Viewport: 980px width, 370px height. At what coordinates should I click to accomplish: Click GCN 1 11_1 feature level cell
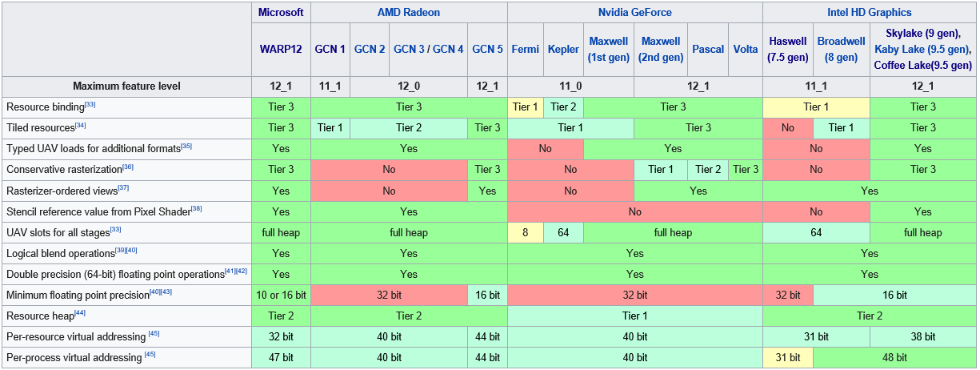tap(330, 86)
